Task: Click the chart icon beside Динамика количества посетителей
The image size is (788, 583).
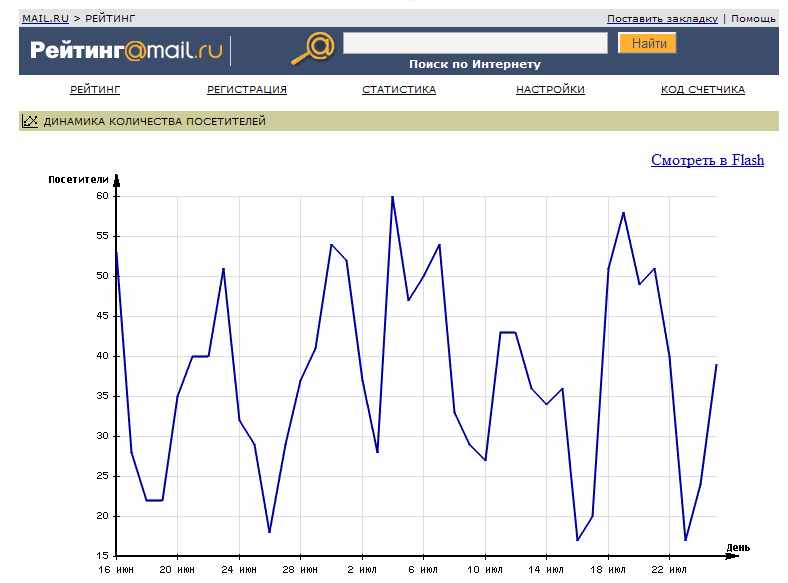Action: tap(30, 121)
